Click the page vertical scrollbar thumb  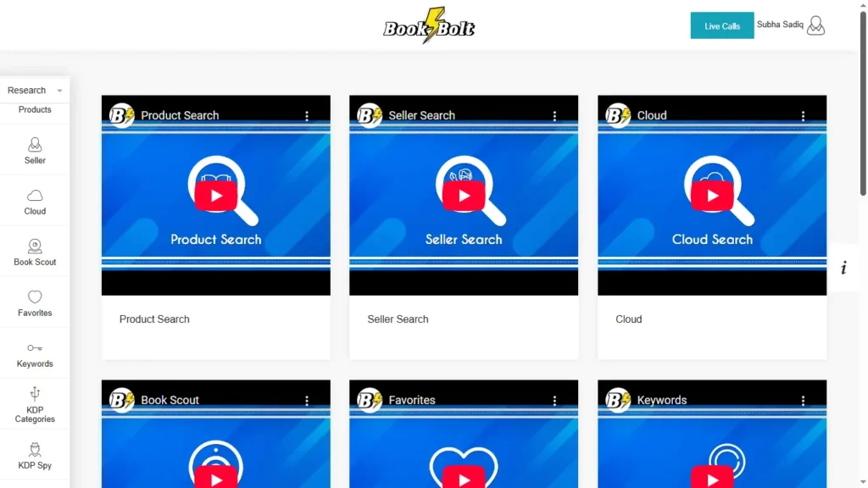[x=862, y=103]
